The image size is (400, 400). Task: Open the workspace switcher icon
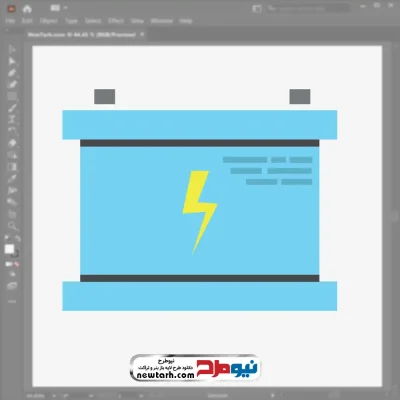point(257,9)
